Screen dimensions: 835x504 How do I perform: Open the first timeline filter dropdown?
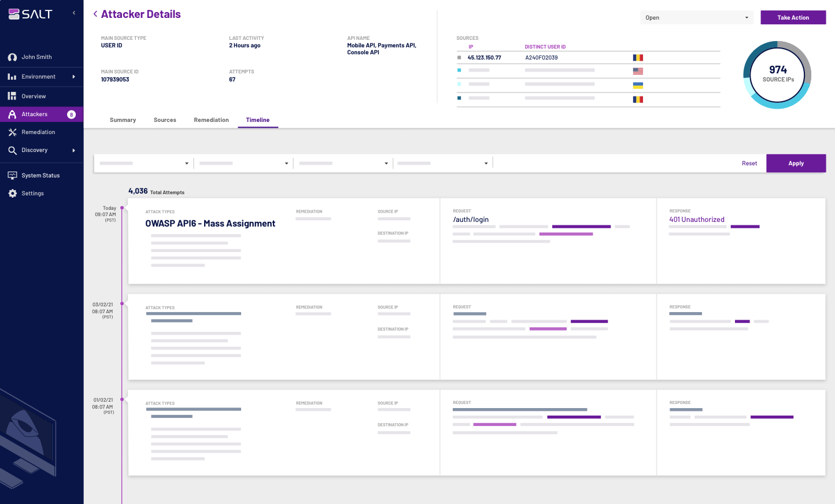(144, 164)
